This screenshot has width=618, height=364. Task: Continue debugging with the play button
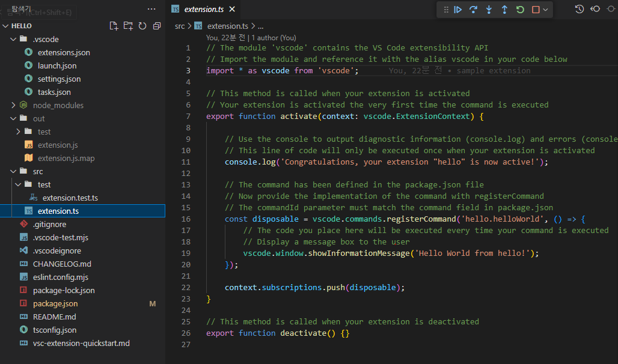click(457, 10)
